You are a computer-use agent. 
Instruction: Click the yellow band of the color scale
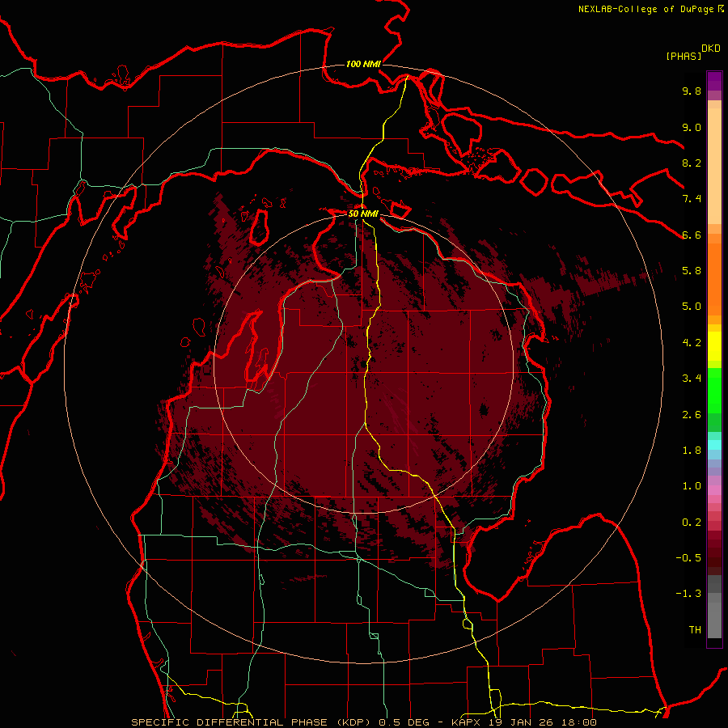[714, 346]
